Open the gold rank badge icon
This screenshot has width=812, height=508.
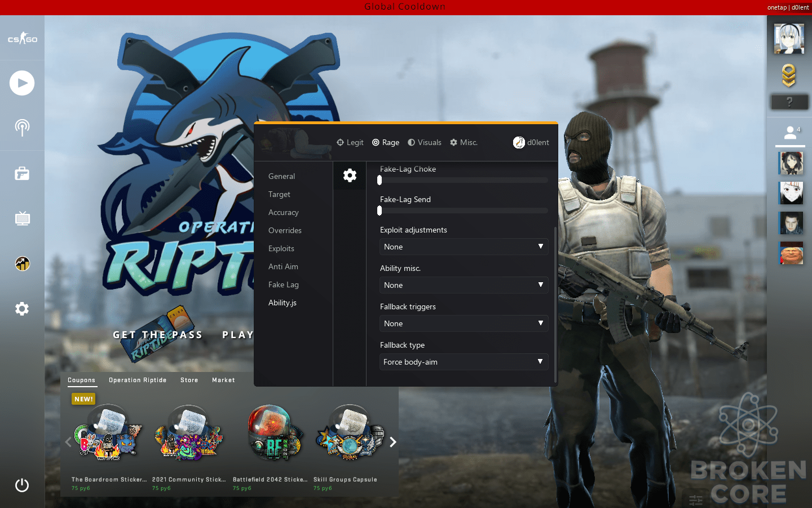coord(789,76)
